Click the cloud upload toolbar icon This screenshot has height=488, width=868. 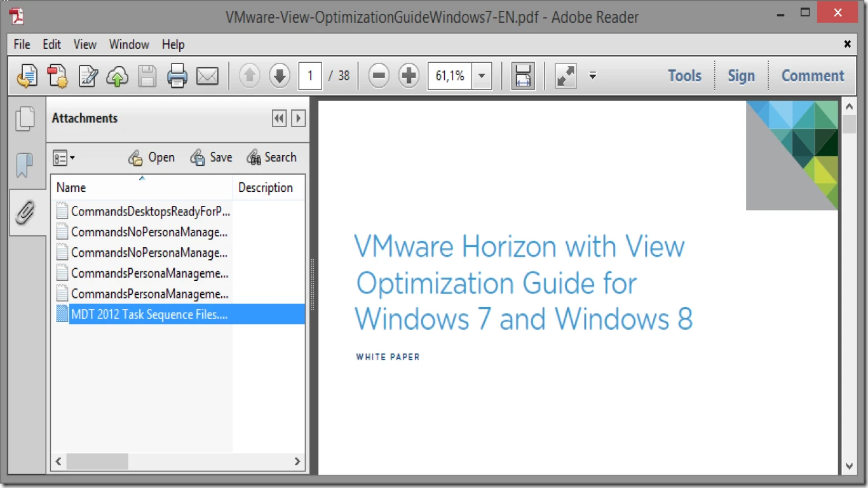(x=117, y=76)
